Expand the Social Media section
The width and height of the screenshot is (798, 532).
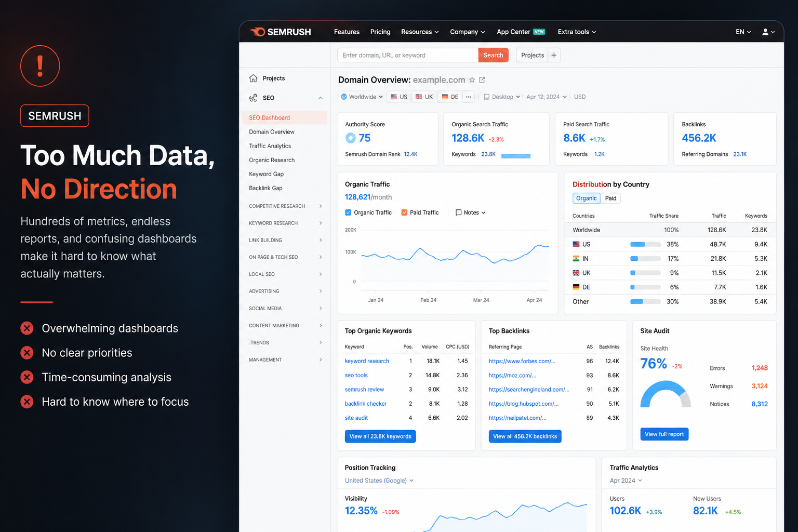[x=285, y=309]
